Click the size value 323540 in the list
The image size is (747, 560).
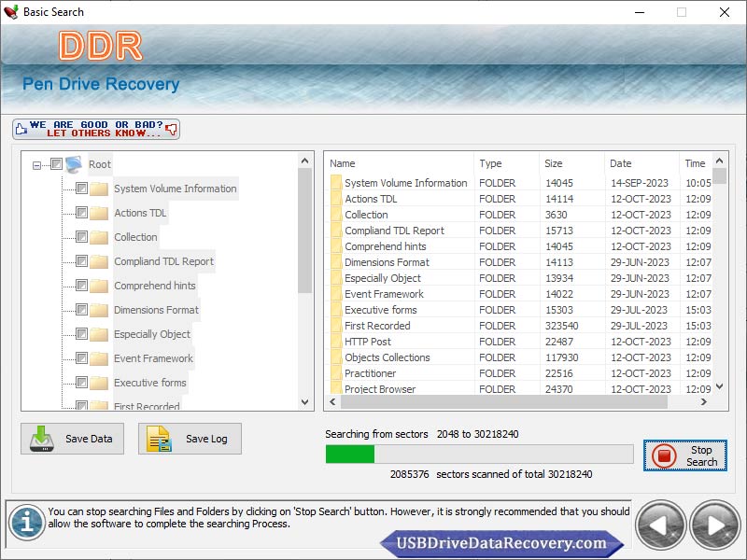click(562, 326)
